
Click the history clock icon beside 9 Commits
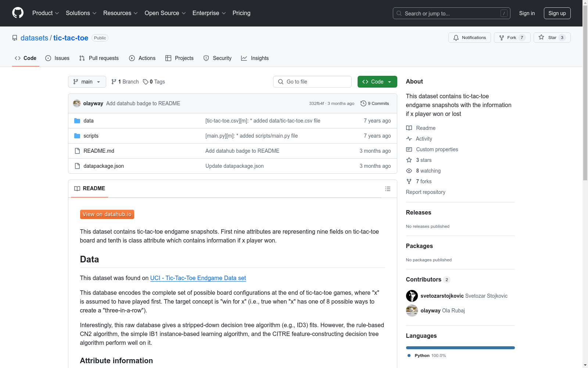point(363,103)
